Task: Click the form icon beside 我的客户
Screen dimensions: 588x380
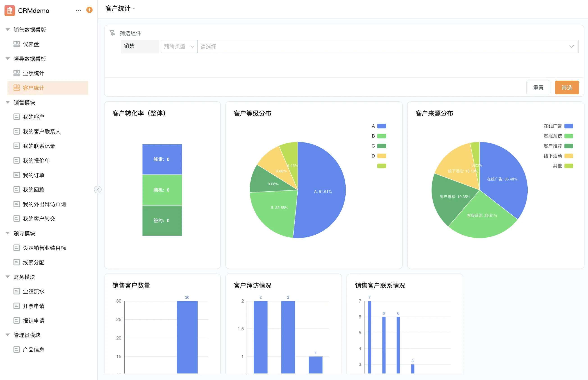Action: tap(16, 117)
